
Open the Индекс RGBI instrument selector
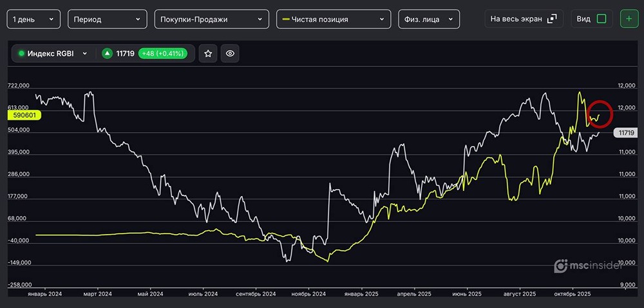(54, 54)
